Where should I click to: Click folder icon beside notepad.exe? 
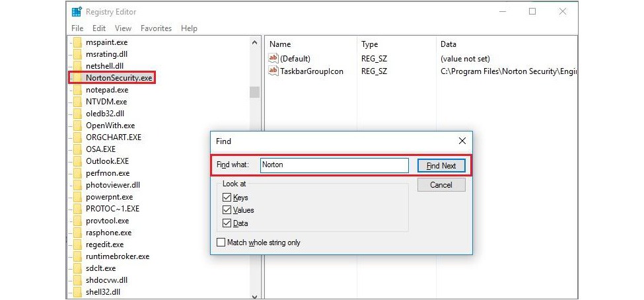point(77,90)
